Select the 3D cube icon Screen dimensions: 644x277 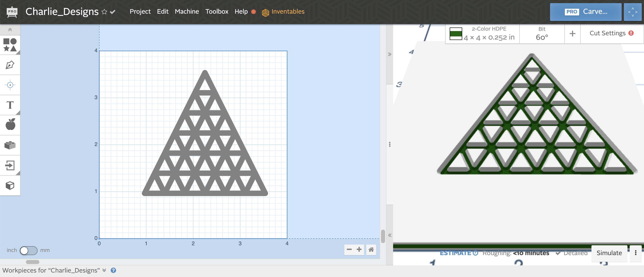10,185
